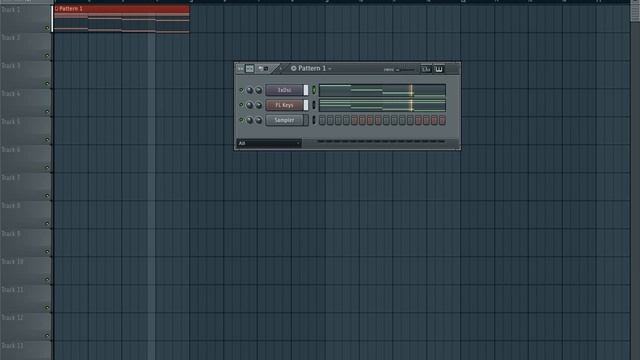640x360 pixels.
Task: Select the Track 1 header
Action: [26, 19]
